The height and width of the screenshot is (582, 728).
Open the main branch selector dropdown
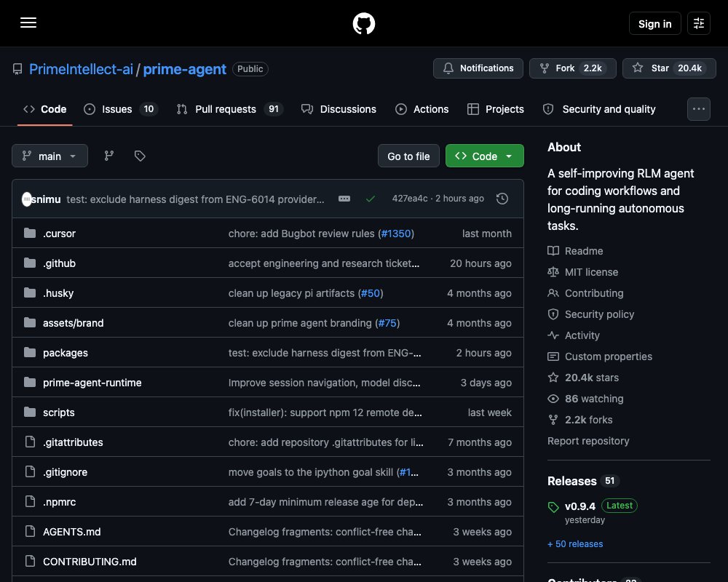point(50,156)
